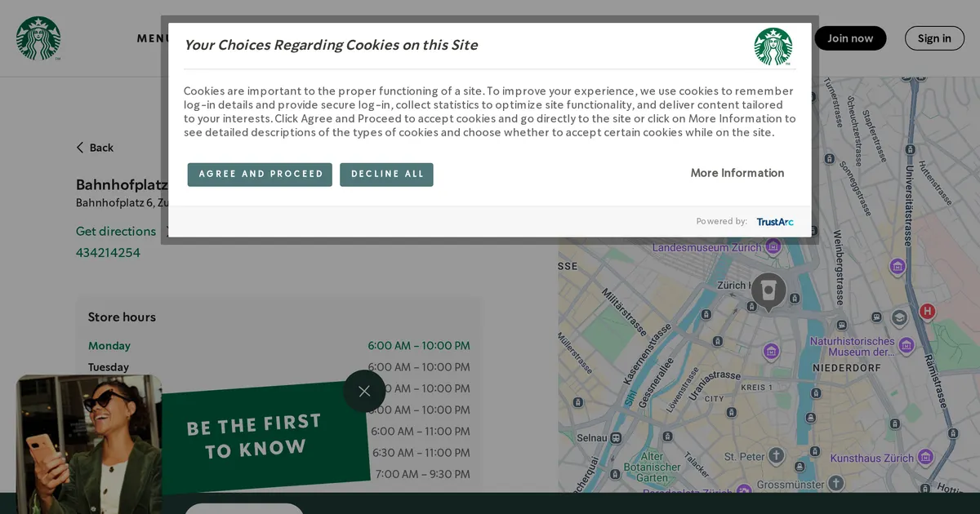Viewport: 980px width, 514px height.
Task: Click the Store hours heading
Action: 122,317
